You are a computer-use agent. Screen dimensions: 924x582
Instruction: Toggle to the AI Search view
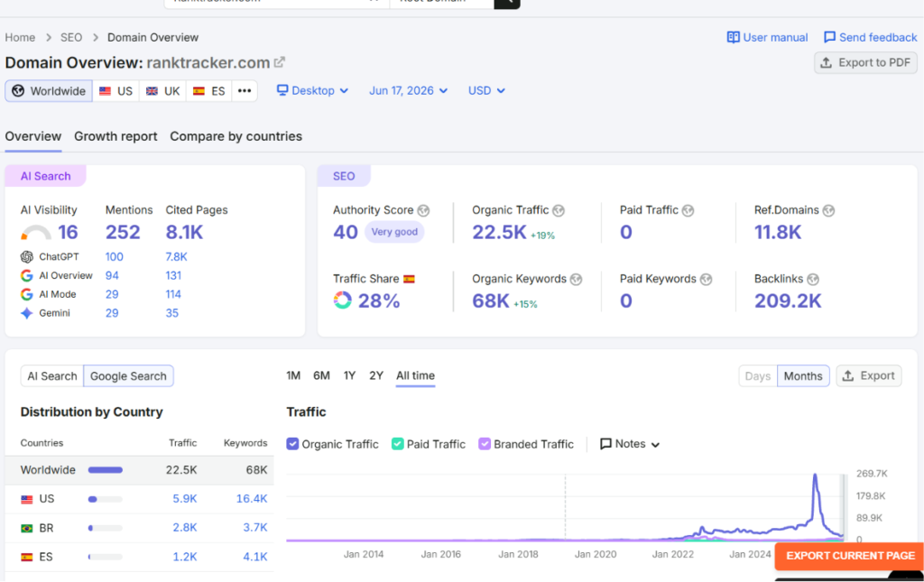coord(51,376)
